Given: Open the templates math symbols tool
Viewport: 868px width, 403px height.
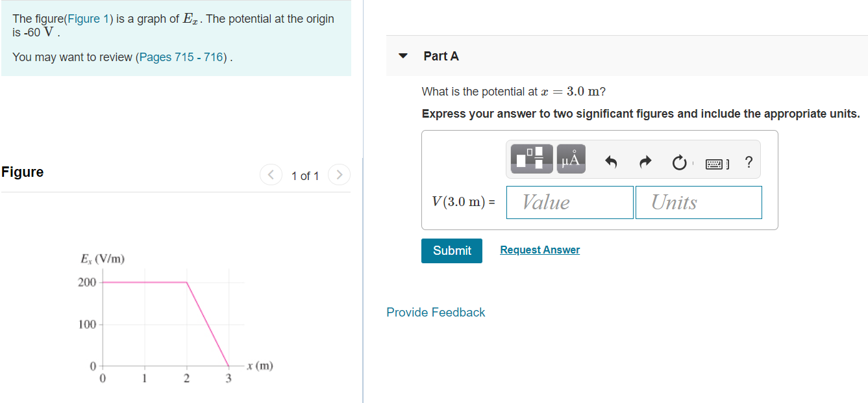Looking at the screenshot, I should (x=532, y=159).
